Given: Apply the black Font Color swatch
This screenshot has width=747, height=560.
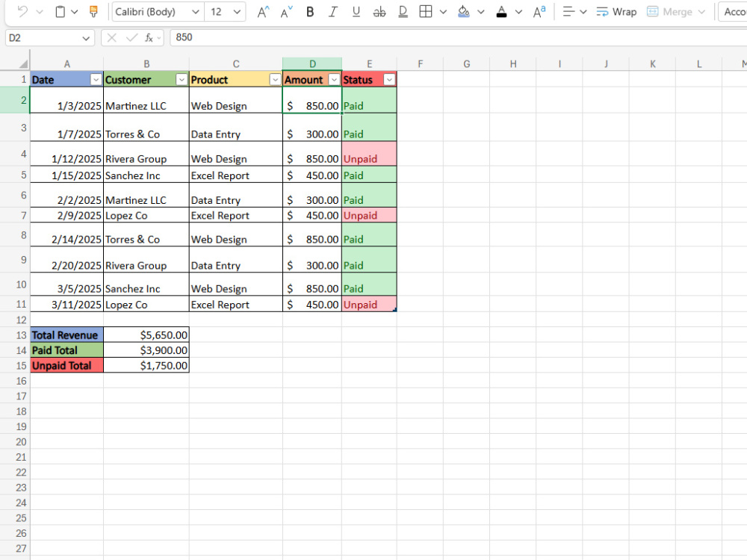Looking at the screenshot, I should (x=501, y=12).
